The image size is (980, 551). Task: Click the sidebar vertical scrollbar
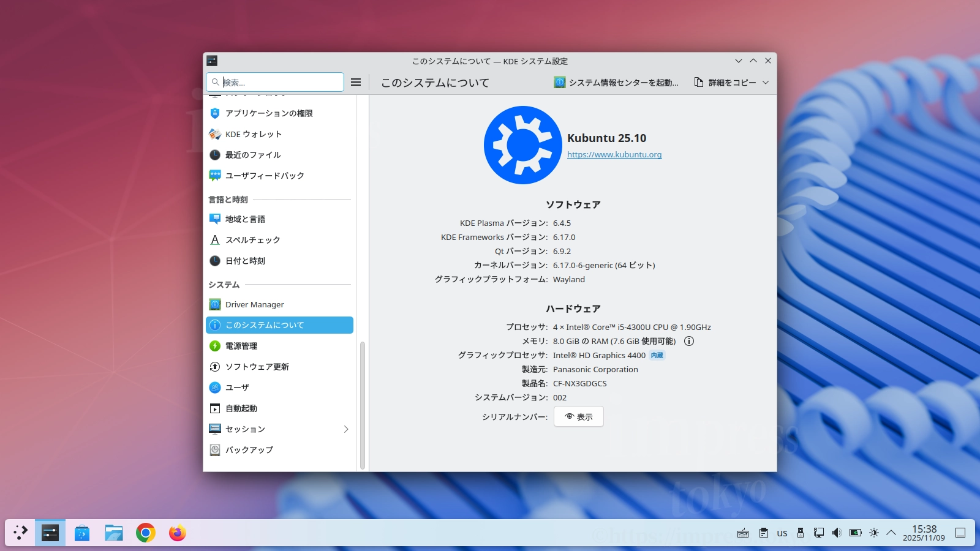click(x=363, y=405)
